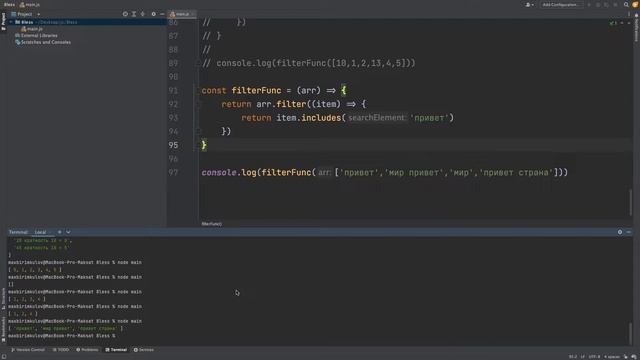Hide the terminal panel with minus icon

[629, 232]
